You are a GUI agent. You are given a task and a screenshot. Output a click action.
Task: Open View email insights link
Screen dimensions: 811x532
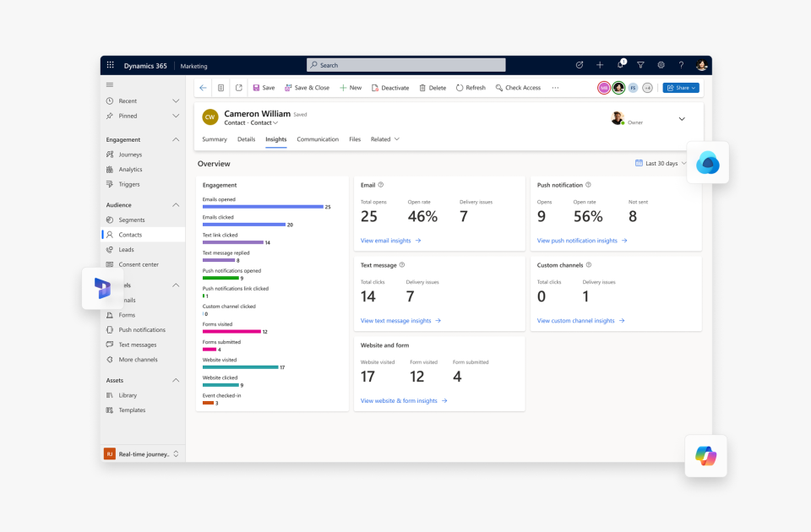click(390, 241)
